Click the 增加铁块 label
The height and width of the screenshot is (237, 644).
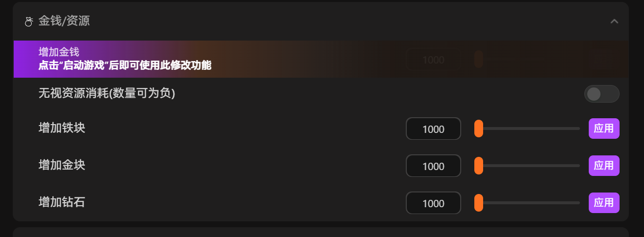pos(62,128)
